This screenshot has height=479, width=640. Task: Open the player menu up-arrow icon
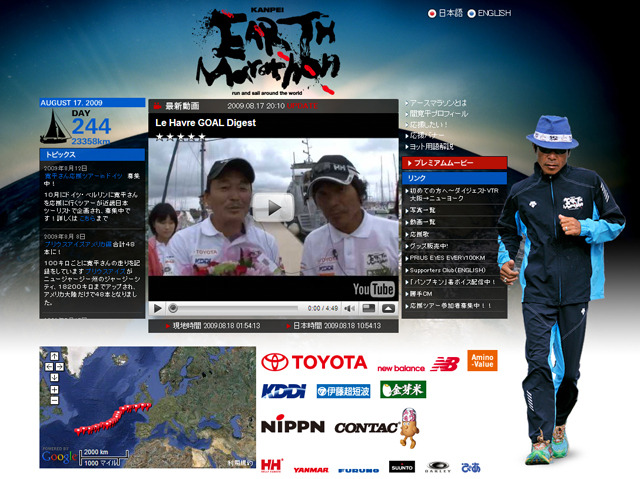point(388,308)
